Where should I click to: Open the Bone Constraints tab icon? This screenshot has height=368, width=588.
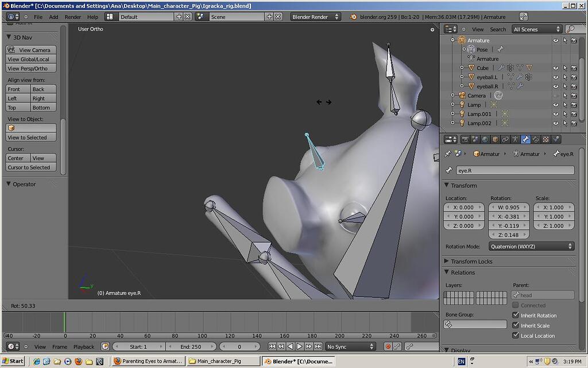point(536,139)
